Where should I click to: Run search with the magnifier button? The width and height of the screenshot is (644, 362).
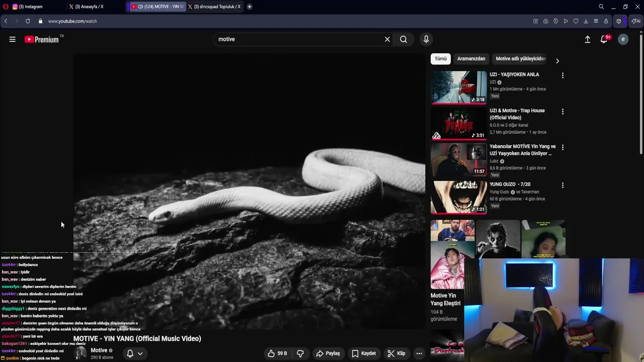[x=404, y=39]
